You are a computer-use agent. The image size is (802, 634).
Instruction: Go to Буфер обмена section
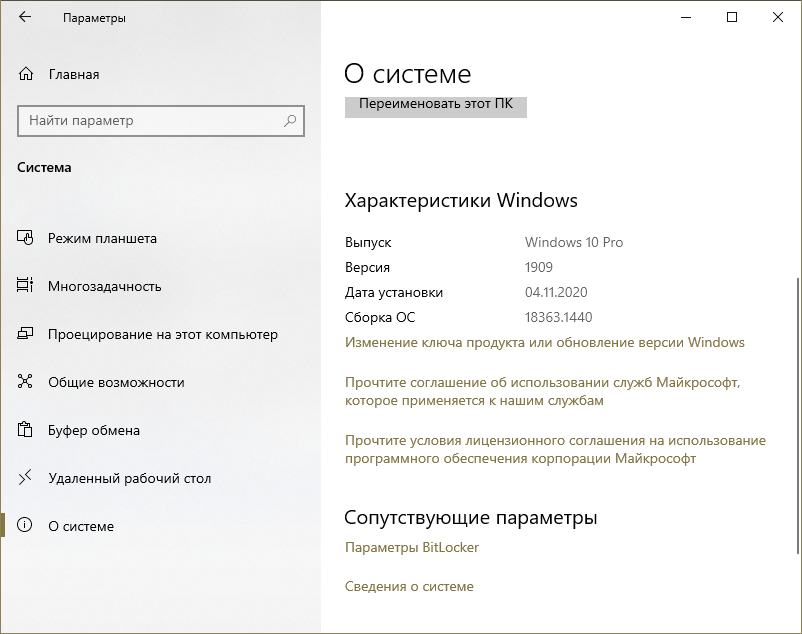click(94, 430)
